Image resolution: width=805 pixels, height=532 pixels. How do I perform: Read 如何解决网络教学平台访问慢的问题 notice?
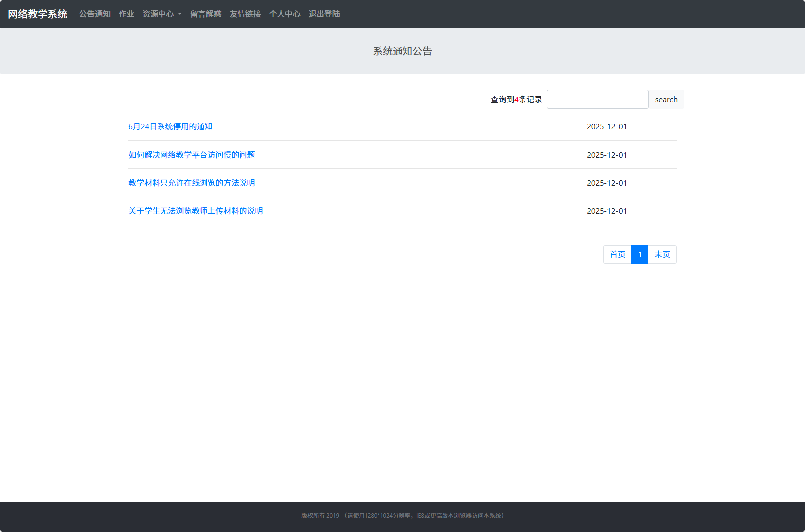point(191,155)
